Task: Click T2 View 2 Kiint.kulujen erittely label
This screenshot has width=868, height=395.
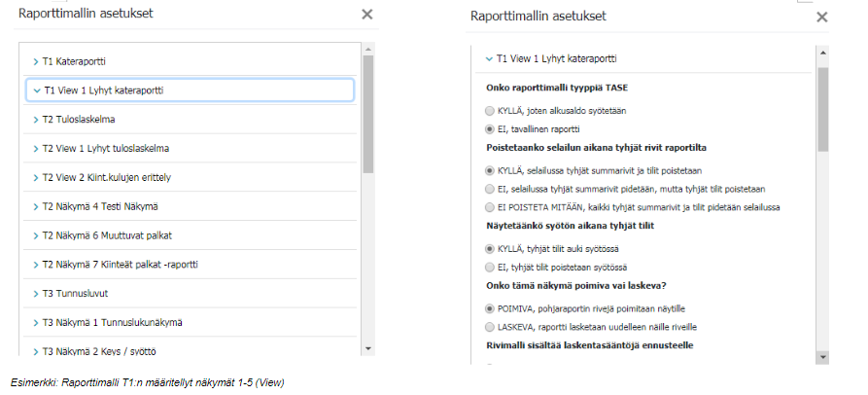Action: (x=107, y=178)
